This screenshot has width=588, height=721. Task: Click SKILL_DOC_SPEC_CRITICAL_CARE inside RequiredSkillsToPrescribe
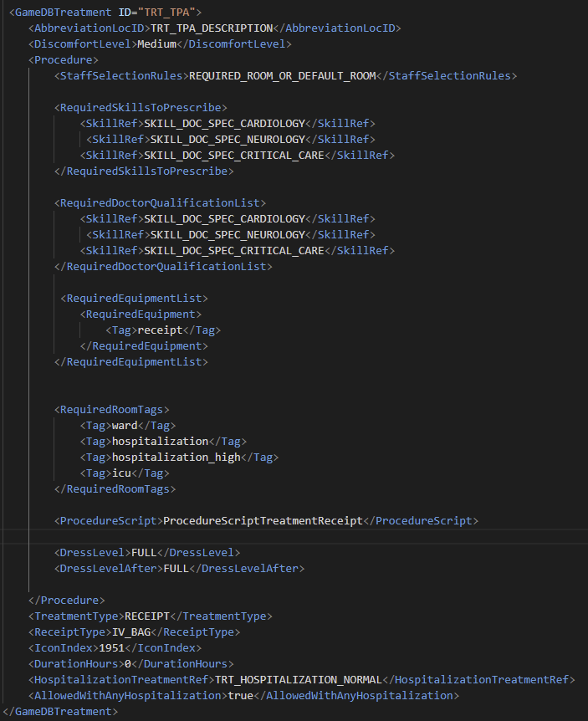tap(234, 156)
